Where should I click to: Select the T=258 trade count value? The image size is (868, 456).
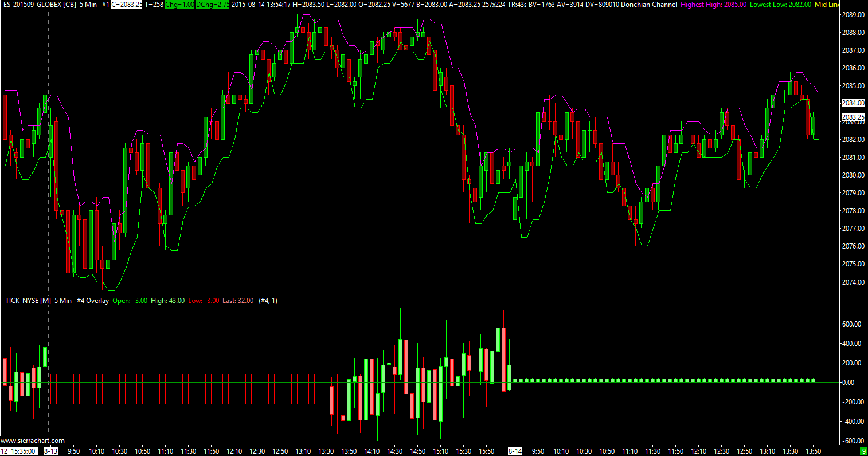coord(154,5)
